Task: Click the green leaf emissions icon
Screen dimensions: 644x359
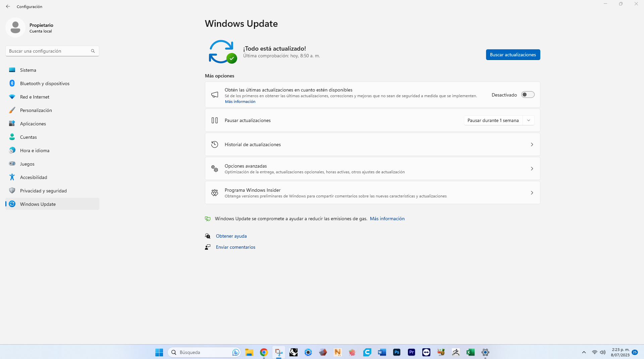Action: (208, 219)
